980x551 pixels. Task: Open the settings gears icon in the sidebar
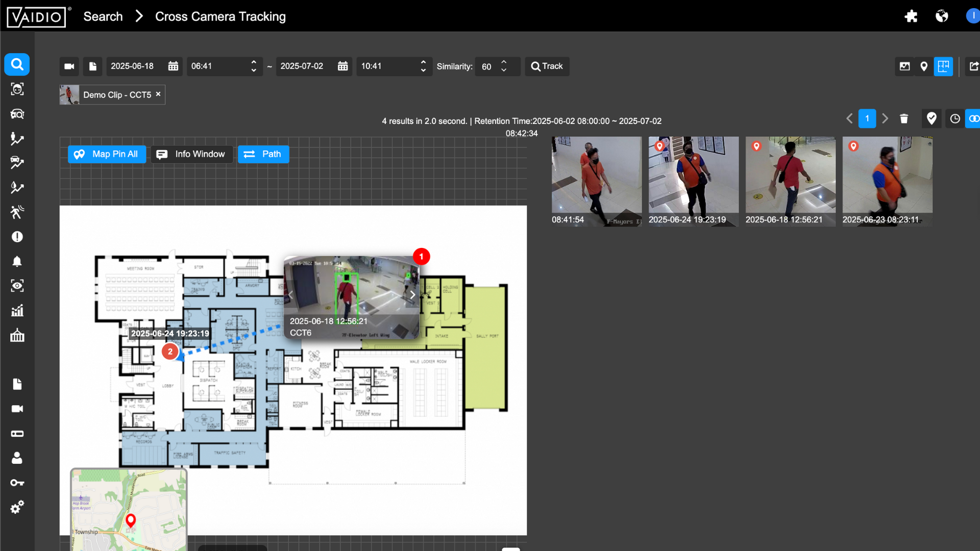point(17,507)
